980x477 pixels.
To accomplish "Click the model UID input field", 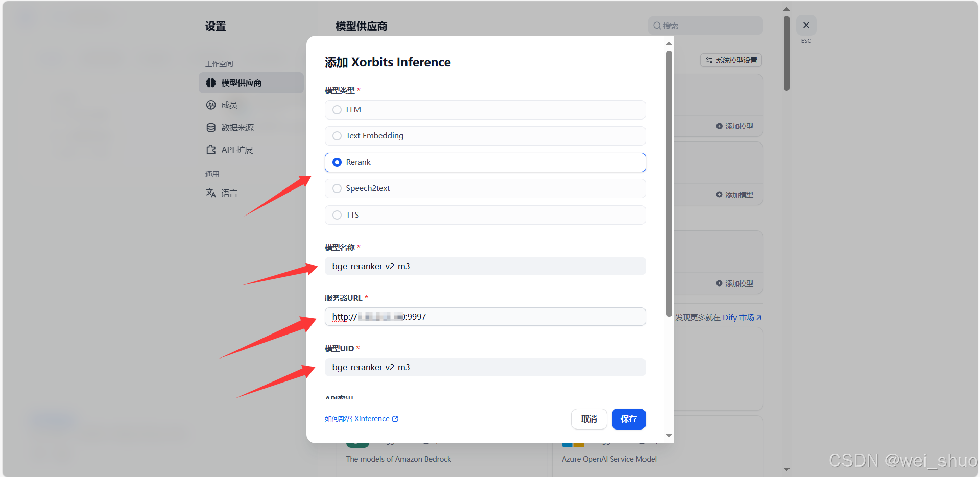I will [485, 367].
